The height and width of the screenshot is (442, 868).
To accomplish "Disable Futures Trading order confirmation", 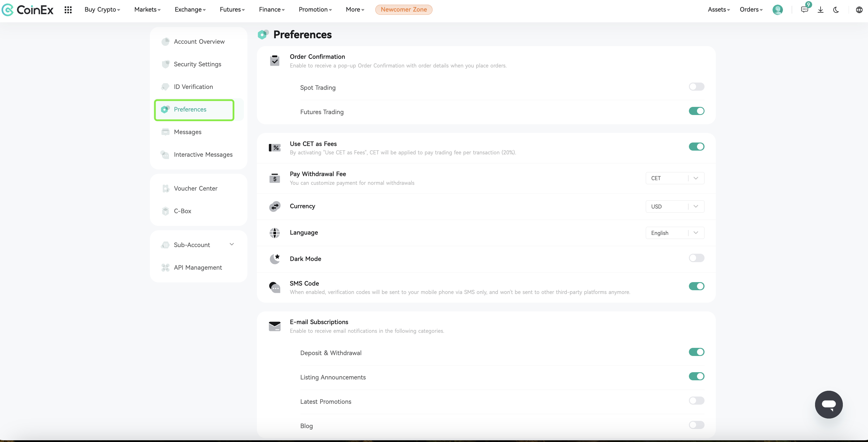I will [x=696, y=111].
